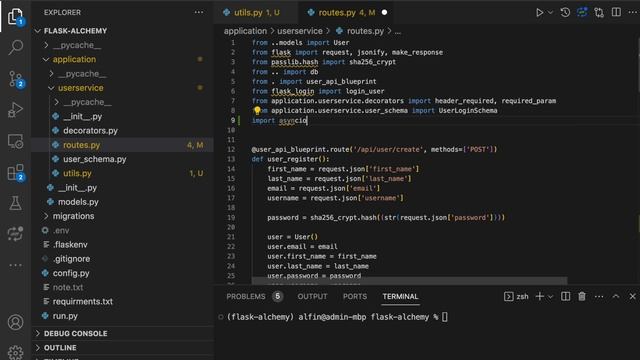
Task: Open the PORTS panel tab
Action: [355, 297]
